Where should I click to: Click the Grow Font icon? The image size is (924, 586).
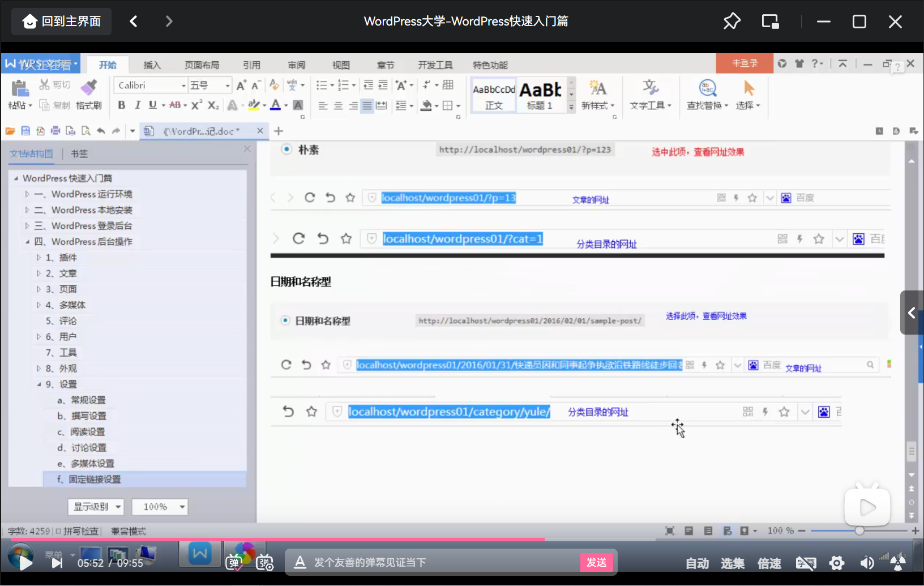coord(242,85)
